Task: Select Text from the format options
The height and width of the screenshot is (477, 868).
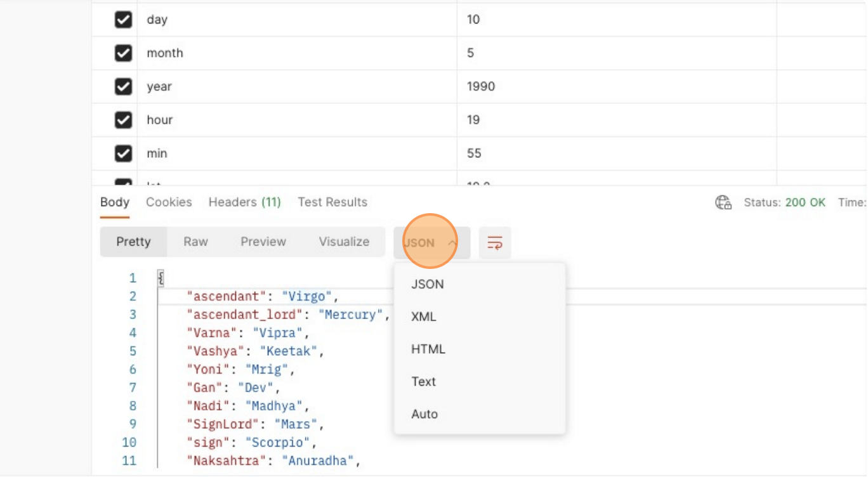Action: [423, 381]
